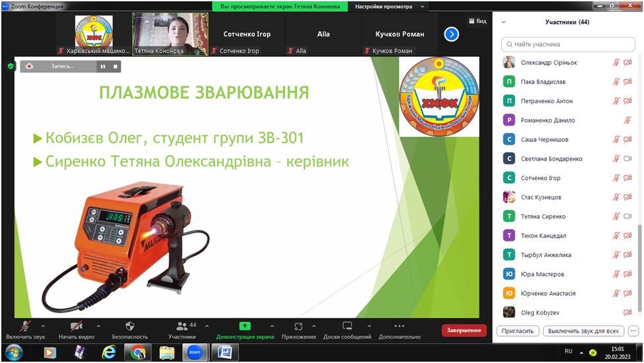
Task: Toggle microphone of Тихон Канцедал
Action: coord(616,235)
